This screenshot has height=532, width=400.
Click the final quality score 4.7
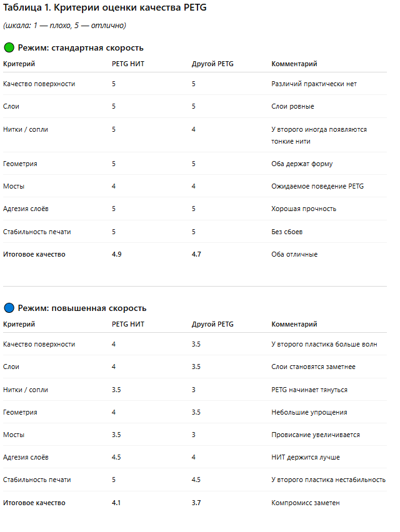click(197, 254)
